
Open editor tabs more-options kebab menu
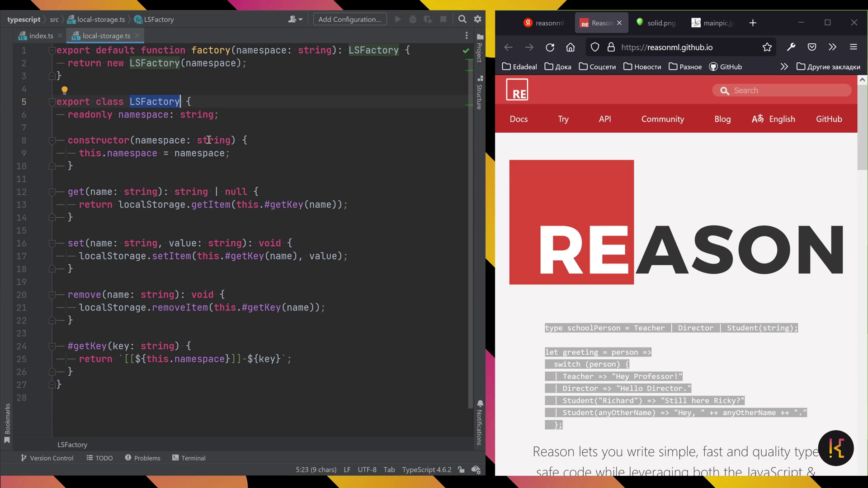(467, 36)
